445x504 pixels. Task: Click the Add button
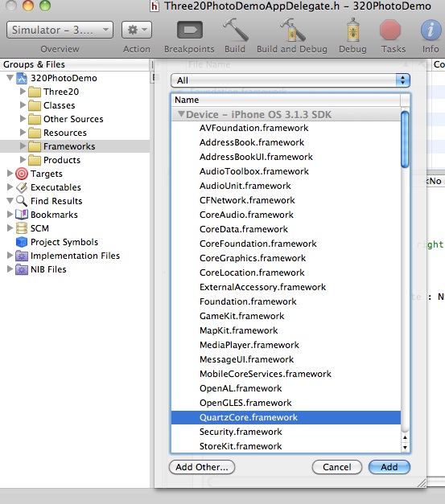click(x=389, y=467)
